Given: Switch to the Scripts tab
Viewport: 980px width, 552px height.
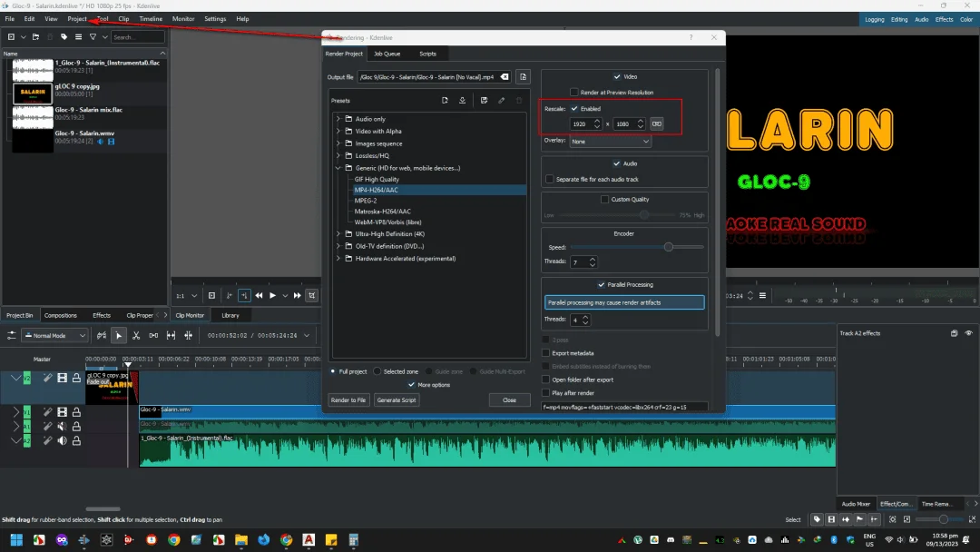Looking at the screenshot, I should coord(427,54).
